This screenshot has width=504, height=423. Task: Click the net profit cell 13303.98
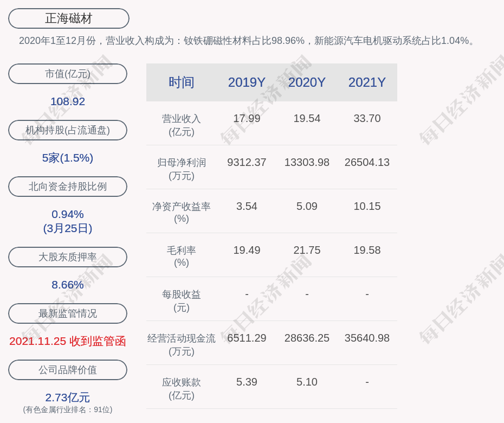[307, 162]
